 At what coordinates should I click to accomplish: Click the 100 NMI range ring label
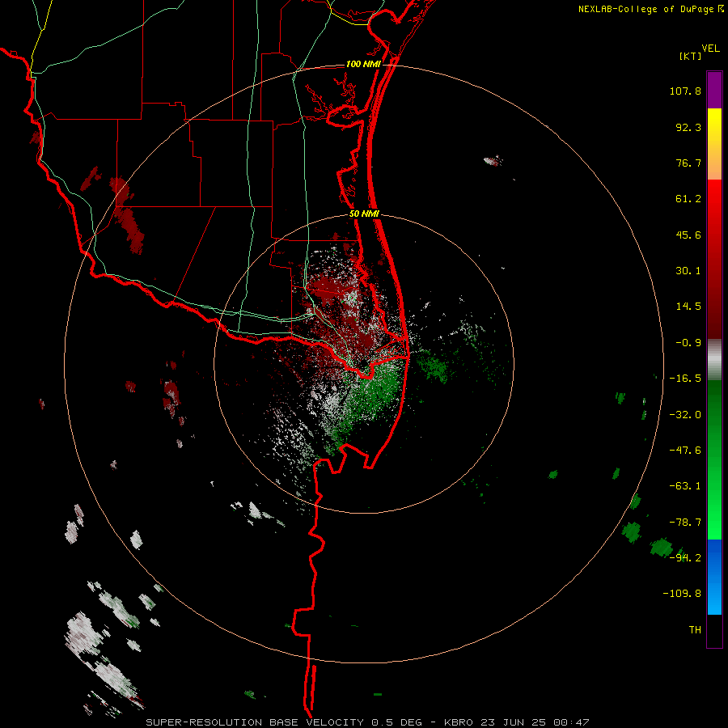click(363, 64)
